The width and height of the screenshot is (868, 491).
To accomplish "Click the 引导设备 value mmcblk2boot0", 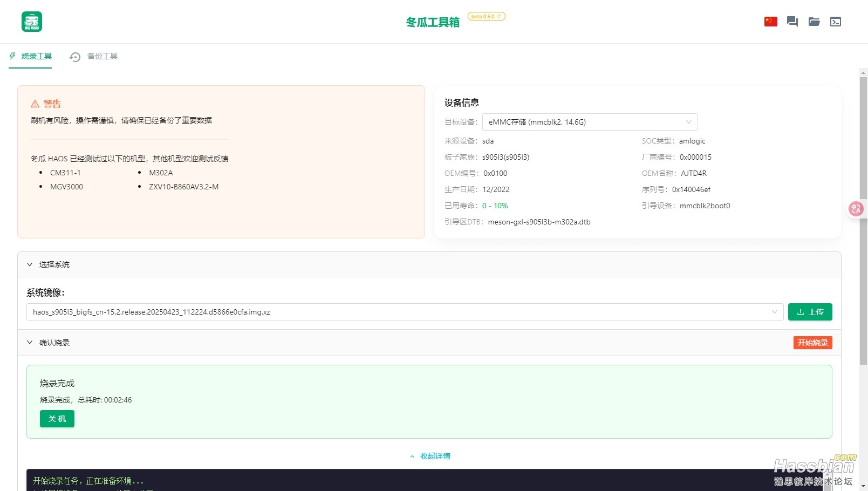I will [705, 206].
